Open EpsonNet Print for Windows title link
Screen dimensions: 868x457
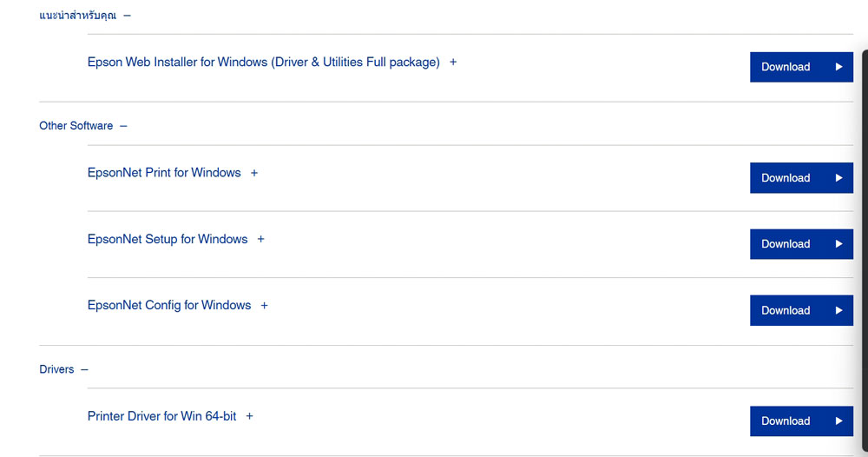164,173
